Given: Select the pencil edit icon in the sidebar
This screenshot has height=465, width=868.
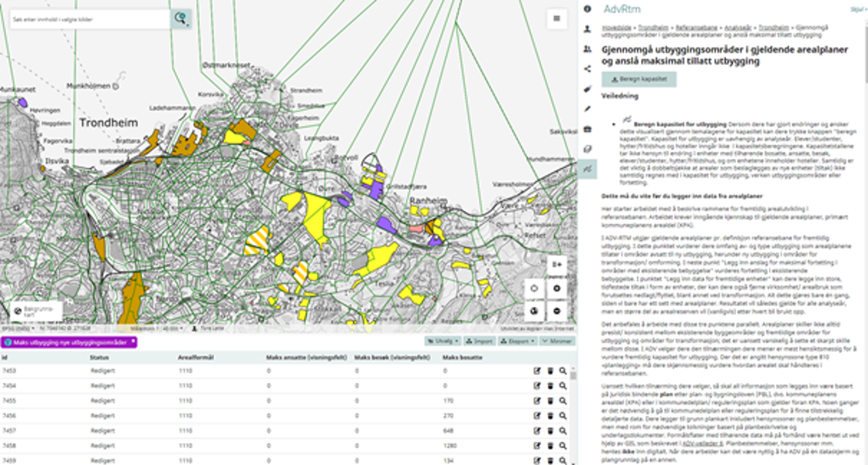Looking at the screenshot, I should pos(587,108).
